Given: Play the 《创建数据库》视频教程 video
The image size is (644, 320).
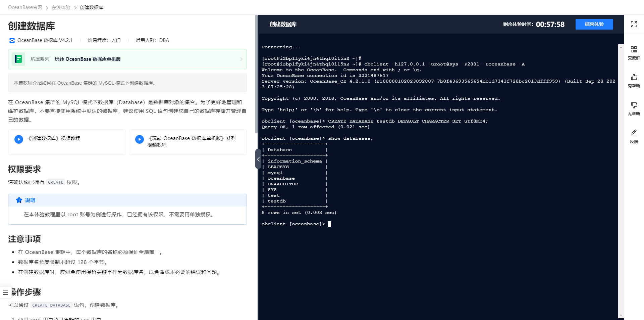Looking at the screenshot, I should coord(19,139).
